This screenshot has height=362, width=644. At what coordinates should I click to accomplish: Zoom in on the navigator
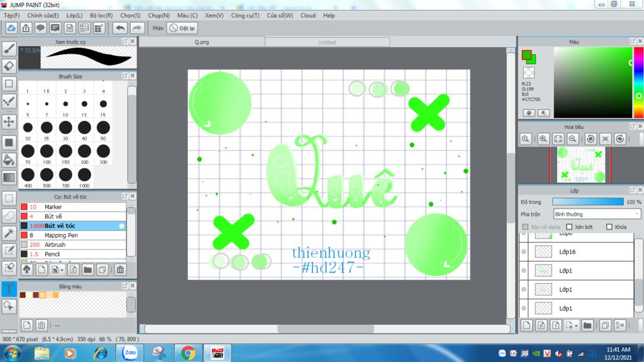pos(543,139)
